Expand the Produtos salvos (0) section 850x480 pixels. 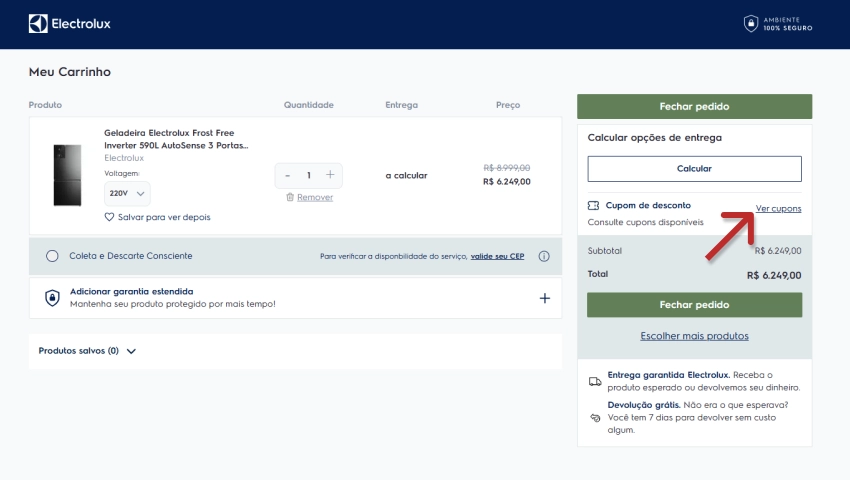(x=87, y=351)
